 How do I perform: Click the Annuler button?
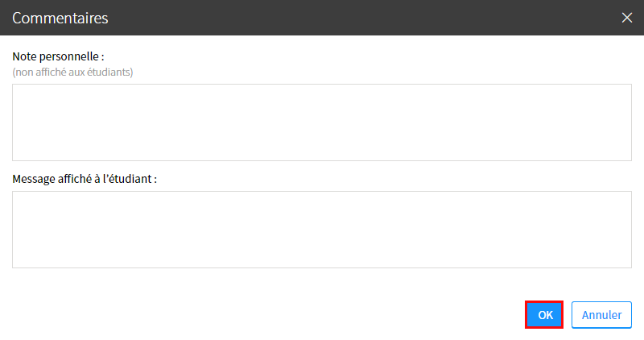tap(601, 315)
